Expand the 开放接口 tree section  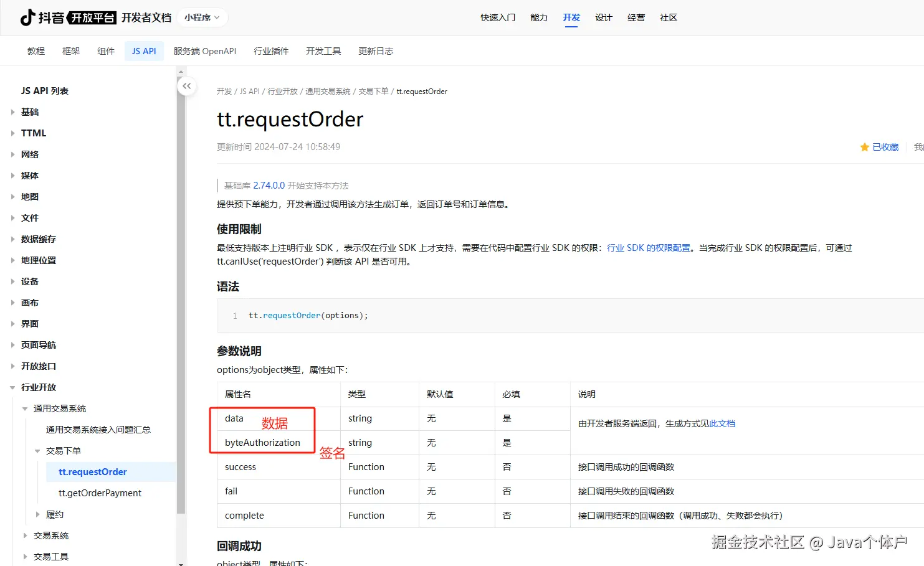pos(12,366)
